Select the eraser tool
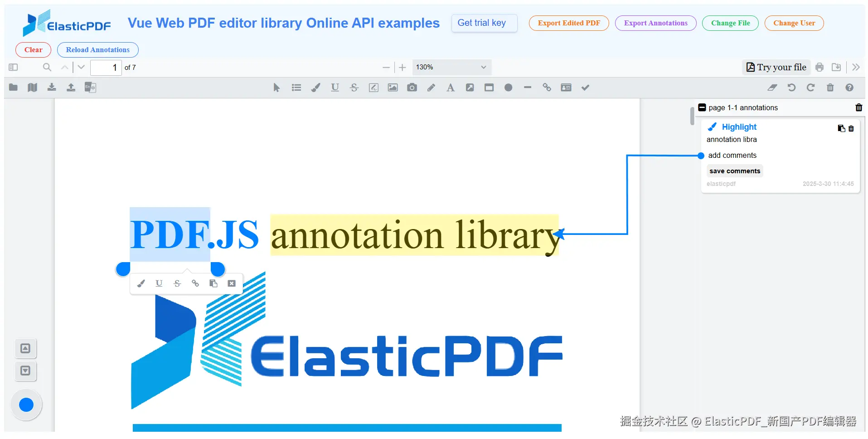Image resolution: width=868 pixels, height=439 pixels. tap(772, 88)
